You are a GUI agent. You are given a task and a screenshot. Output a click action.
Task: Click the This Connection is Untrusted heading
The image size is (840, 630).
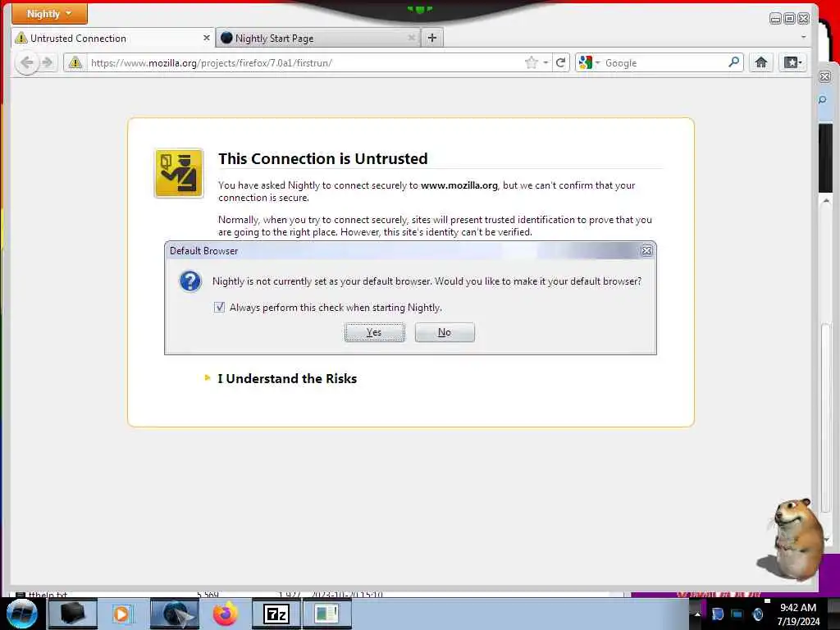point(323,158)
